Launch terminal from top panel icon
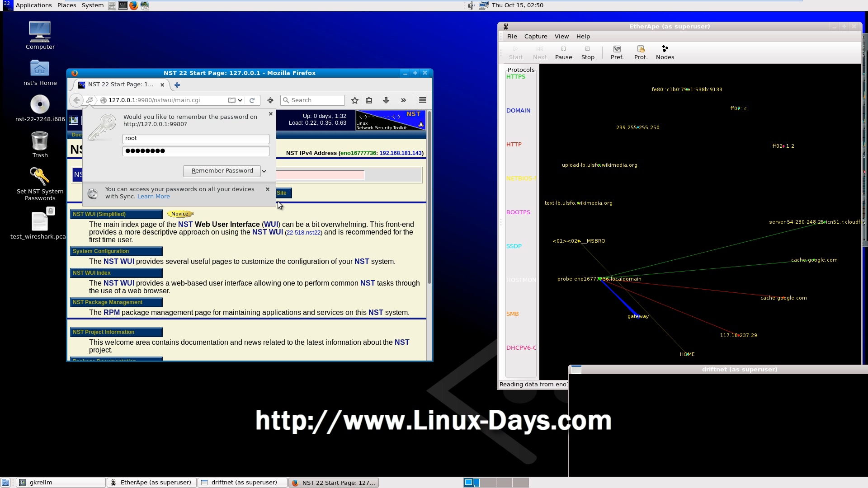The width and height of the screenshot is (868, 488). click(x=123, y=5)
